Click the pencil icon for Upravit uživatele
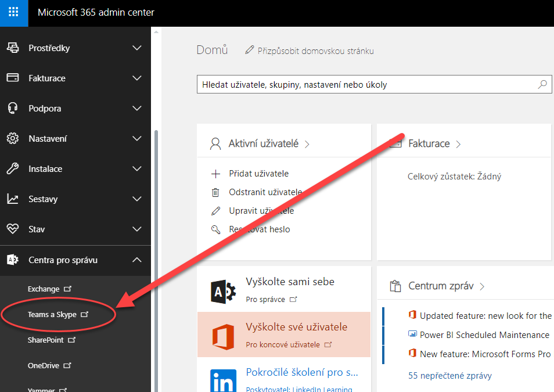The image size is (554, 392). pos(215,211)
